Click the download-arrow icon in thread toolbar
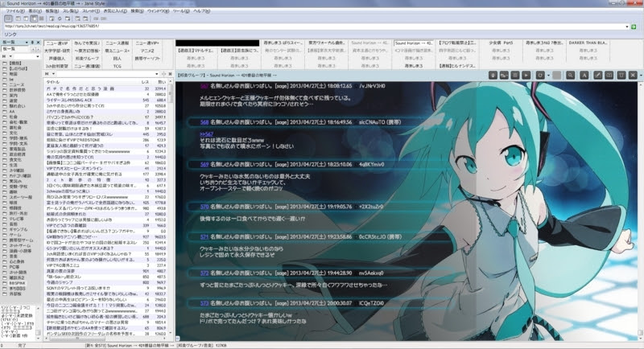Image resolution: width=644 pixels, height=349 pixels. [x=493, y=76]
